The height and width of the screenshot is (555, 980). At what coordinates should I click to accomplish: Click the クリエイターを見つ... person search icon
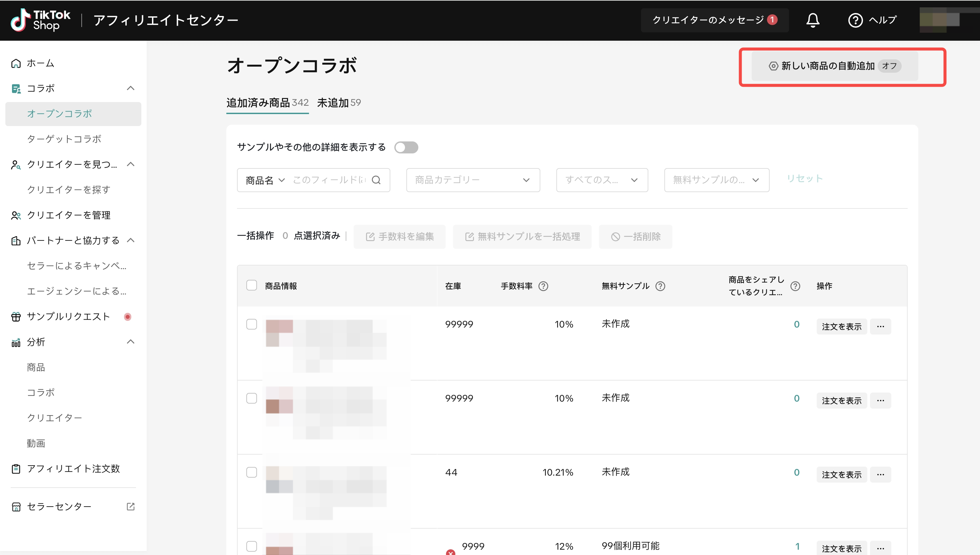click(x=16, y=165)
